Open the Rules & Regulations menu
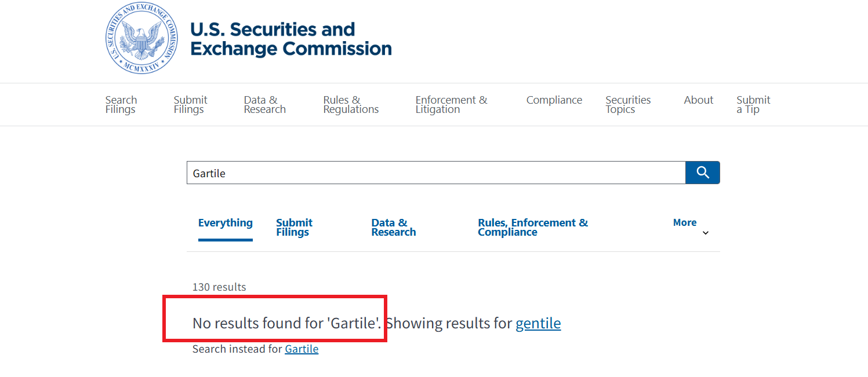This screenshot has width=868, height=377. (x=351, y=105)
